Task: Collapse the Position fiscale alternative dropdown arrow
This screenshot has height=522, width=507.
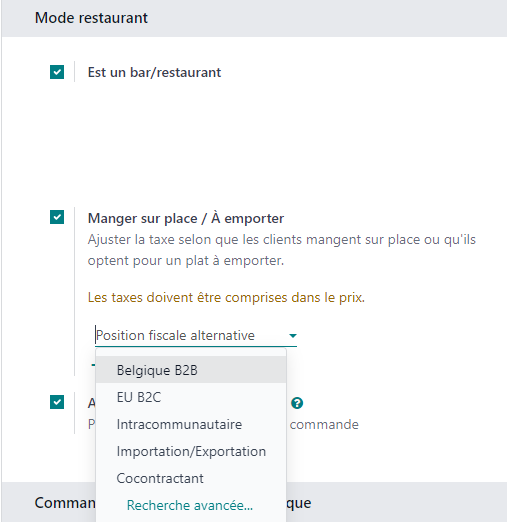Action: click(293, 336)
